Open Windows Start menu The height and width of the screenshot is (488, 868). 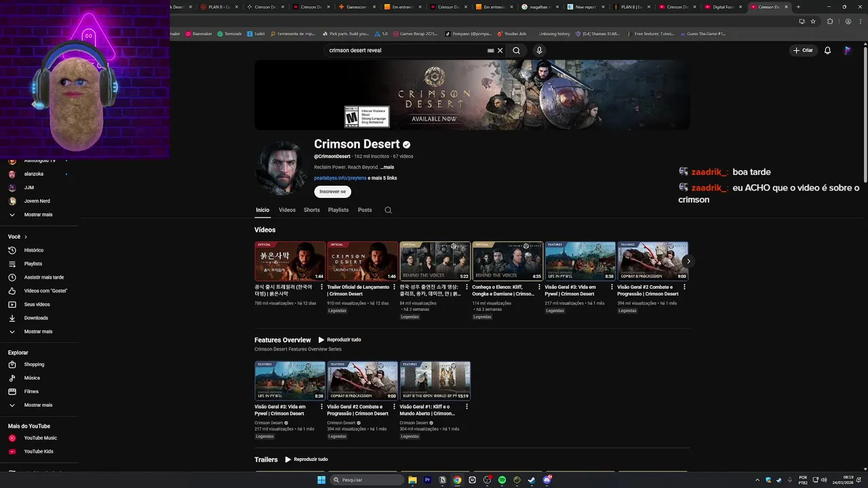coord(321,480)
